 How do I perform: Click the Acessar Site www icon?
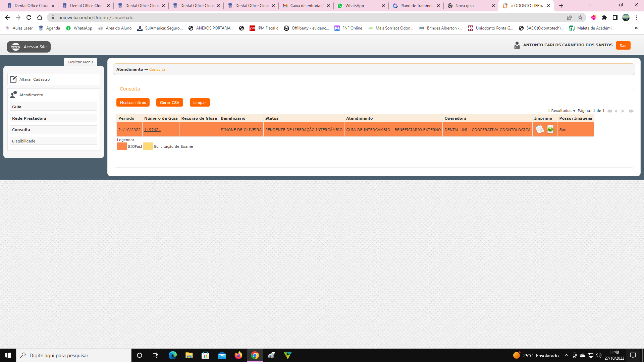point(16,47)
